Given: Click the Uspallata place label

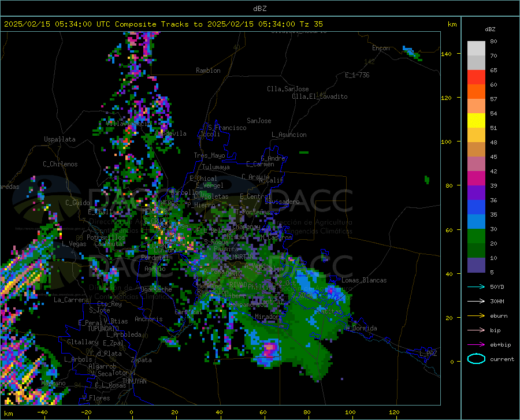Looking at the screenshot, I should (x=60, y=139).
